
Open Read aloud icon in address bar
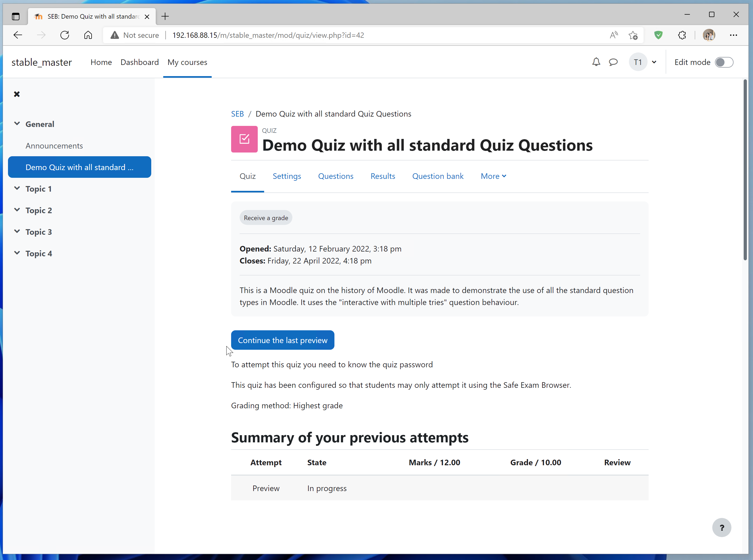[x=614, y=35]
